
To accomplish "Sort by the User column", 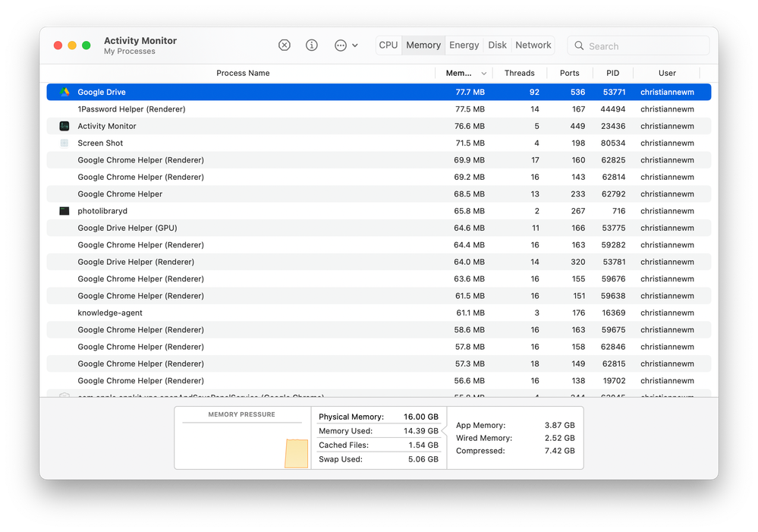I will coord(667,73).
